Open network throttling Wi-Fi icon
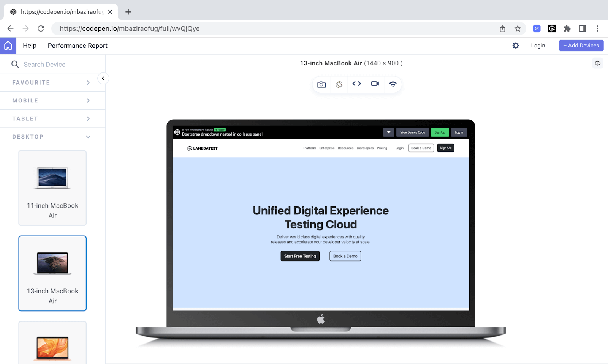The height and width of the screenshot is (364, 608). (393, 84)
